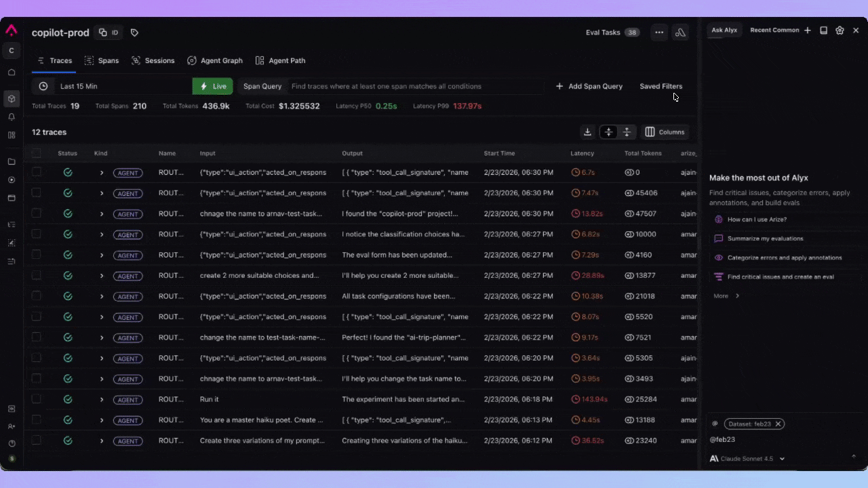The height and width of the screenshot is (488, 868).
Task: Sort by the Latency column header
Action: (582, 153)
